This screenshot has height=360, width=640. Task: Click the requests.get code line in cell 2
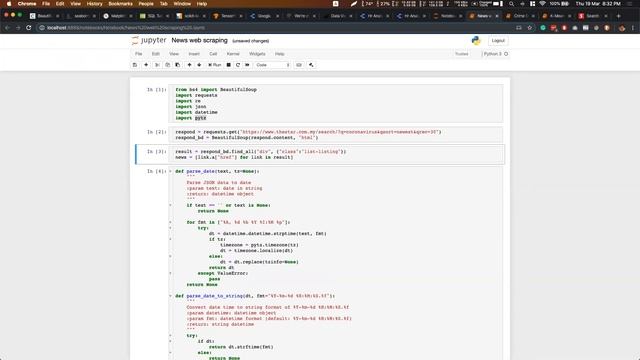pos(308,132)
